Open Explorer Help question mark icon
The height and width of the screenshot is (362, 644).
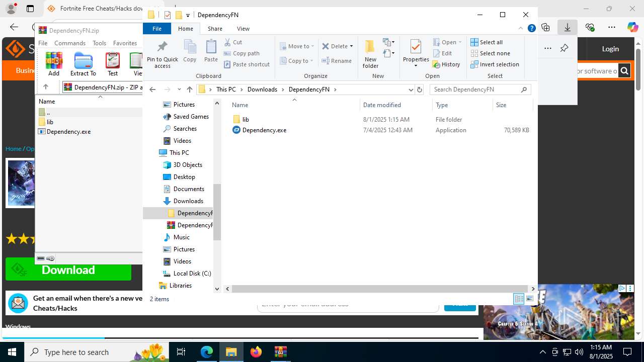pyautogui.click(x=531, y=29)
